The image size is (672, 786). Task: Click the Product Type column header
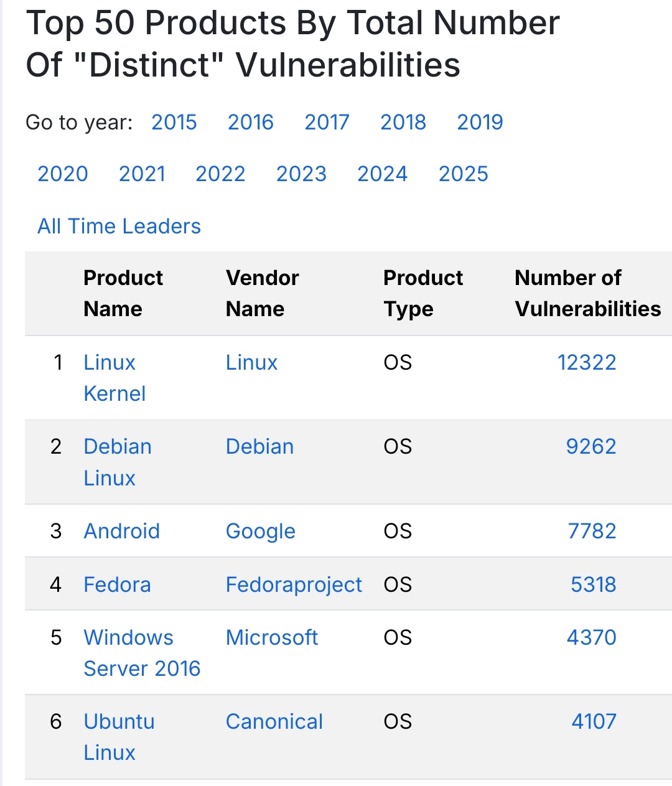[x=423, y=293]
